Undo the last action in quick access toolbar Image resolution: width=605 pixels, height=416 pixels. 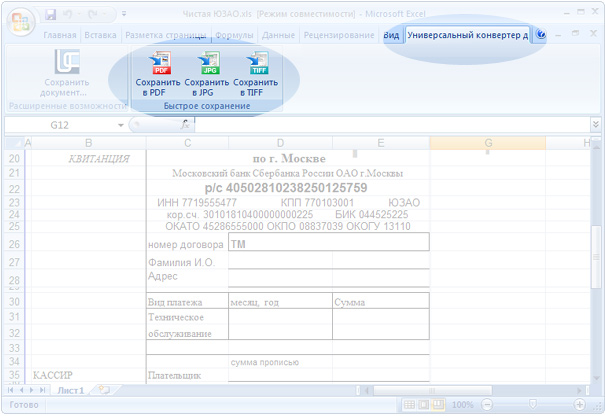point(68,15)
